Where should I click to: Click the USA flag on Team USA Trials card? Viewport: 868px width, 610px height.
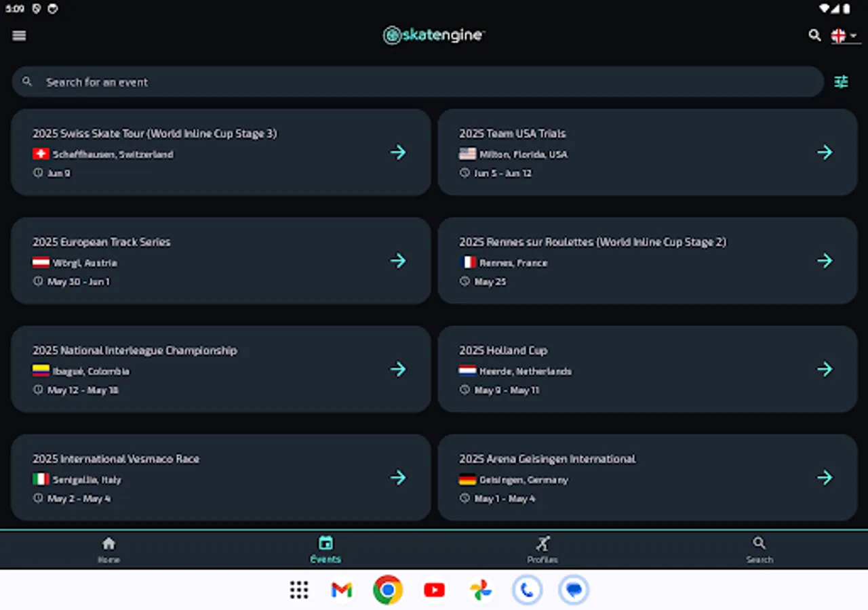pos(468,154)
